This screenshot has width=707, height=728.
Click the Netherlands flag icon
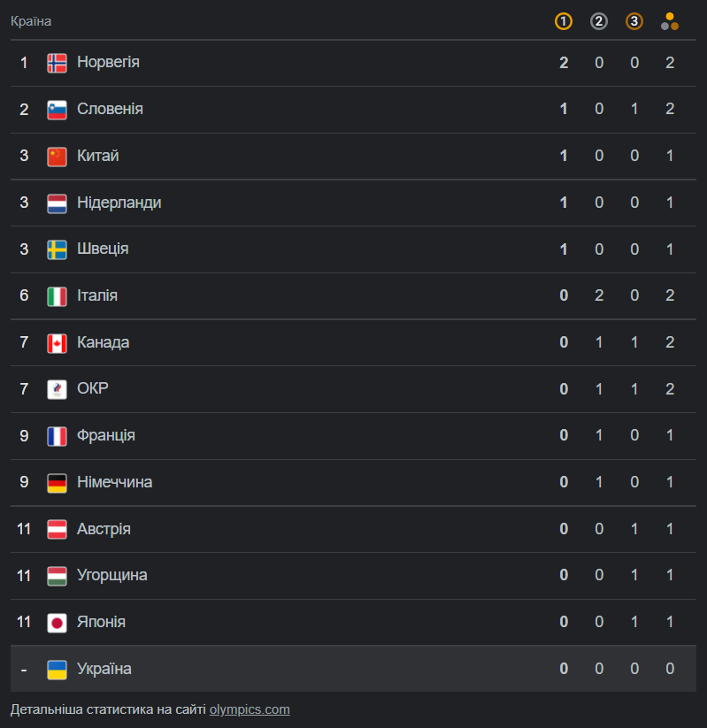(57, 203)
